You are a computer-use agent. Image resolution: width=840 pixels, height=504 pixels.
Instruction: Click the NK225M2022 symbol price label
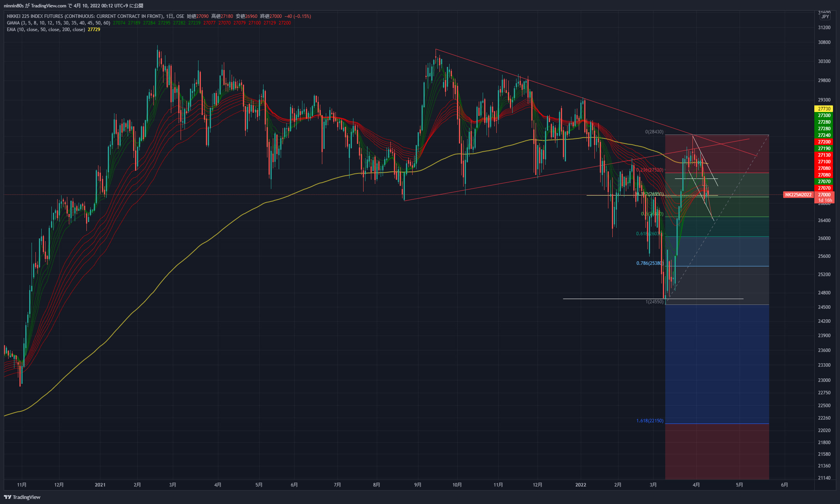pyautogui.click(x=798, y=195)
